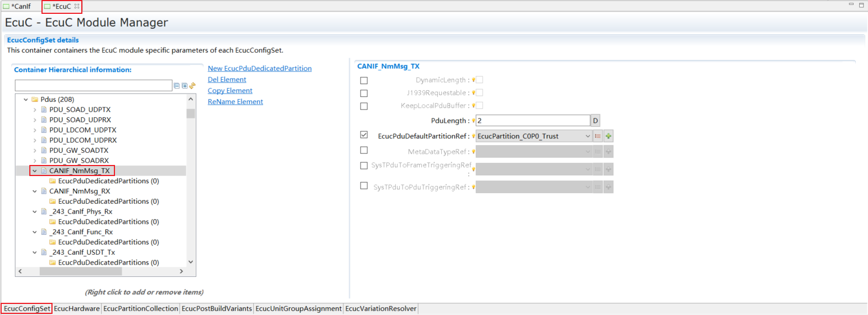The height and width of the screenshot is (315, 868).
Task: Click the EcucPduDedicatedPartitions folder under CANIF_NmMsg_RX
Action: click(108, 202)
